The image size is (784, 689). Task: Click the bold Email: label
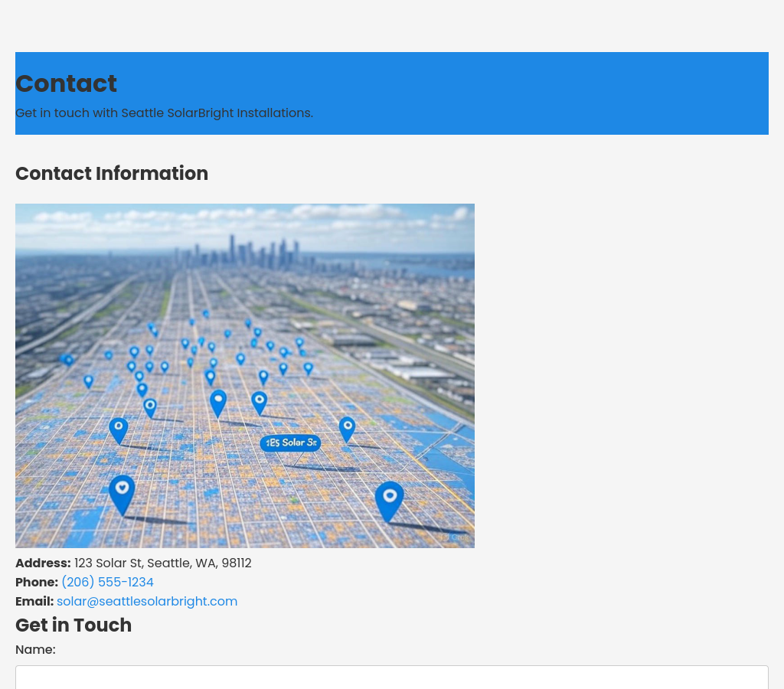(x=34, y=601)
